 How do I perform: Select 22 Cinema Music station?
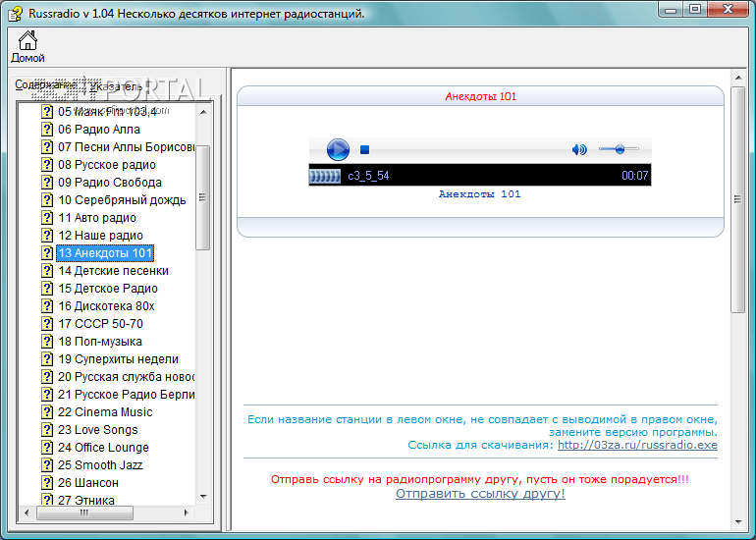tap(105, 412)
